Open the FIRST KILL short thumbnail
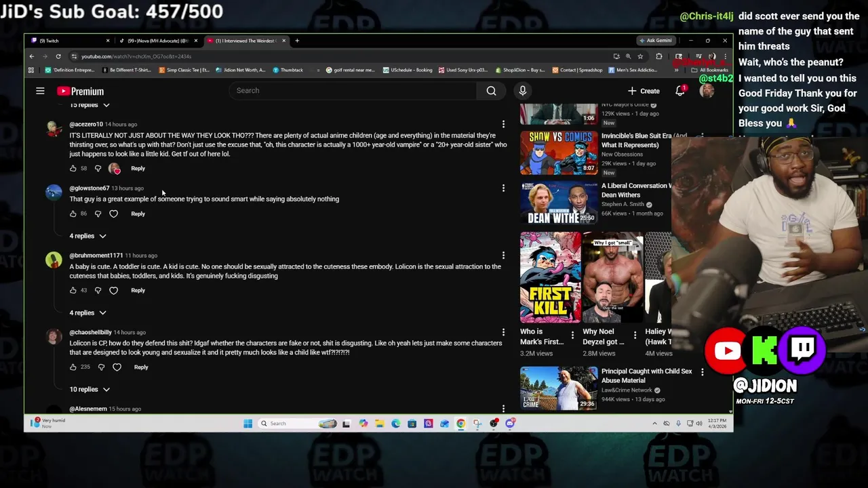The width and height of the screenshot is (868, 488). coord(551,277)
